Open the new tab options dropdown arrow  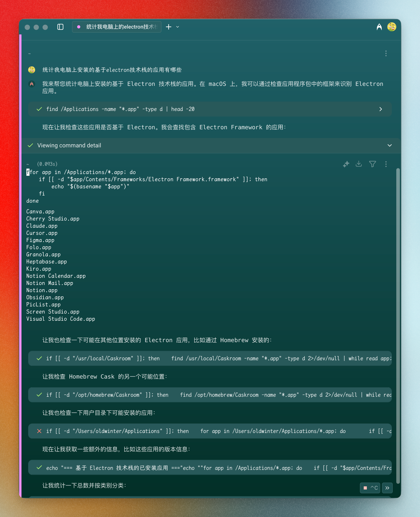pyautogui.click(x=178, y=27)
